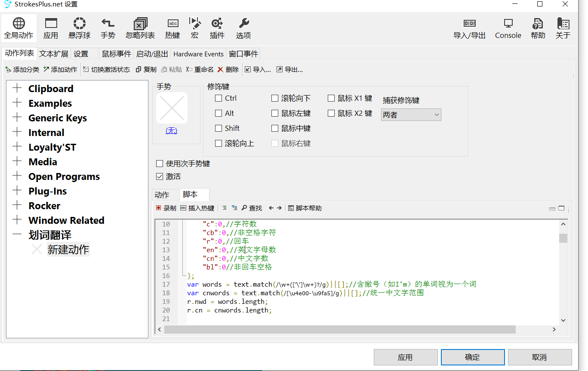
Task: Click 复制 copy in action toolbar
Action: [x=146, y=69]
